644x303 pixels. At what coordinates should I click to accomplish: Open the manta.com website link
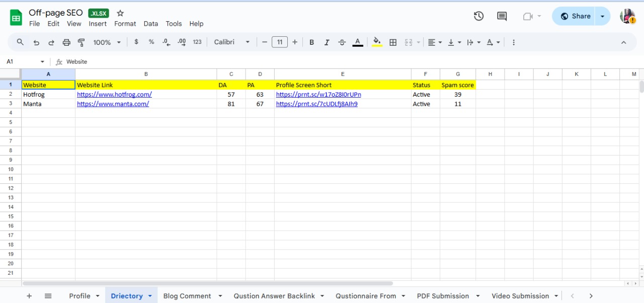coord(113,104)
